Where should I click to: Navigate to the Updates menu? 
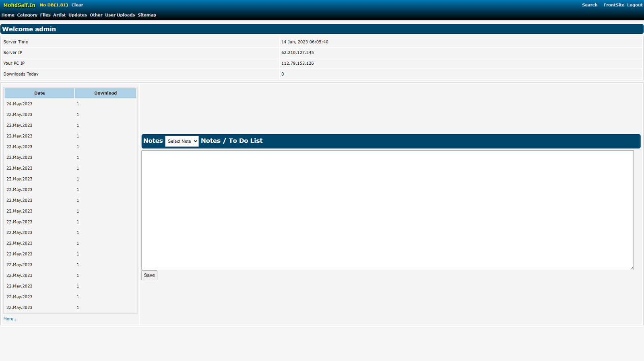77,15
